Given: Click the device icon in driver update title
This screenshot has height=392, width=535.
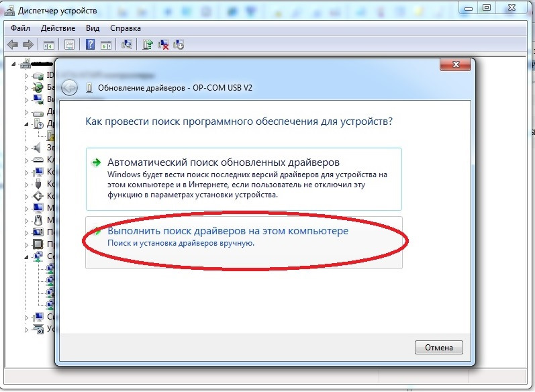Looking at the screenshot, I should pos(89,88).
